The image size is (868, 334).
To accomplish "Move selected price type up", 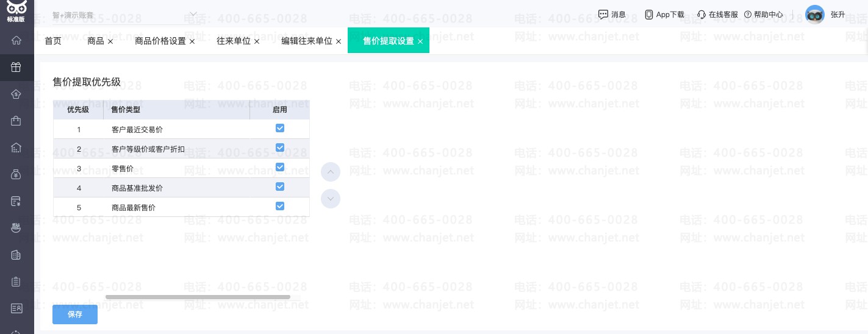I will (x=331, y=172).
